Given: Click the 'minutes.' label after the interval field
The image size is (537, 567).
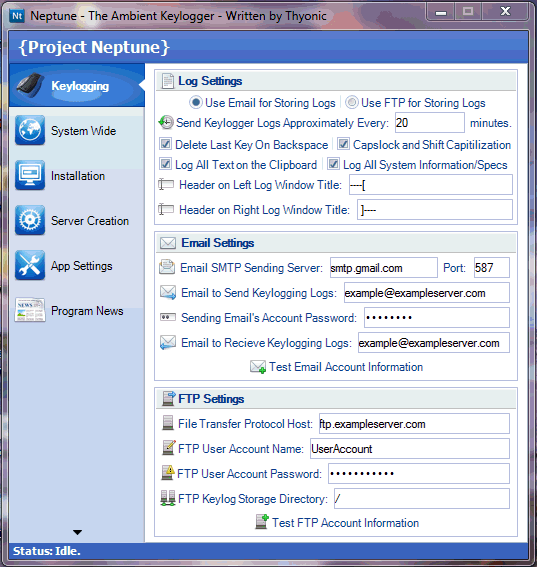Looking at the screenshot, I should click(491, 123).
